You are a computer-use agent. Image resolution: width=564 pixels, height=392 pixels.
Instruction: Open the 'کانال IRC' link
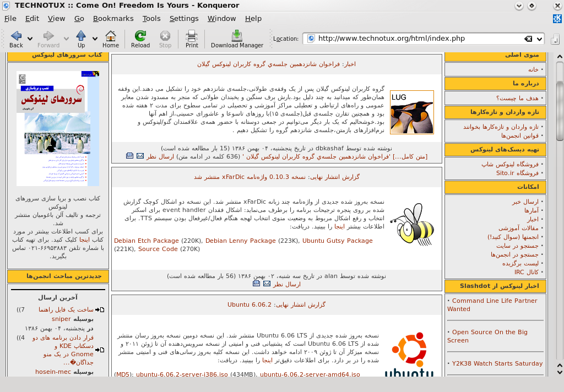[527, 272]
